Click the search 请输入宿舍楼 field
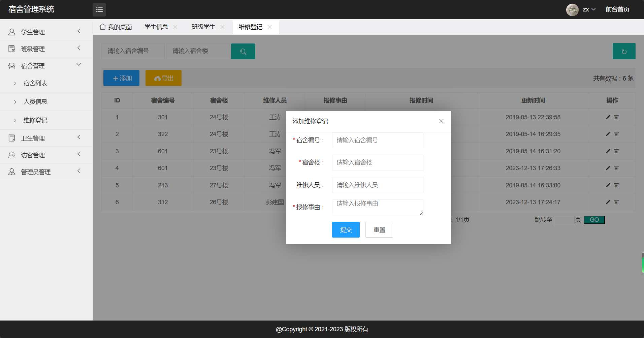The image size is (644, 338). tap(198, 51)
